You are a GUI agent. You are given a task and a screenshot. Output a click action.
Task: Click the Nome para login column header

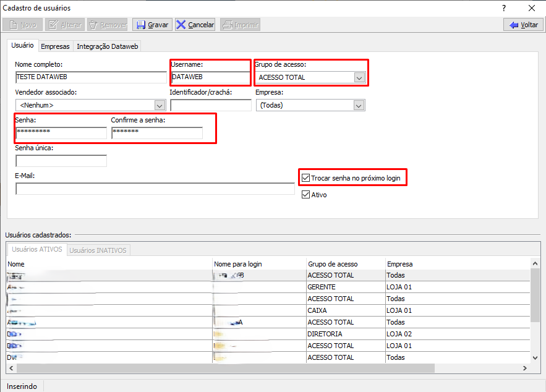[259, 264]
